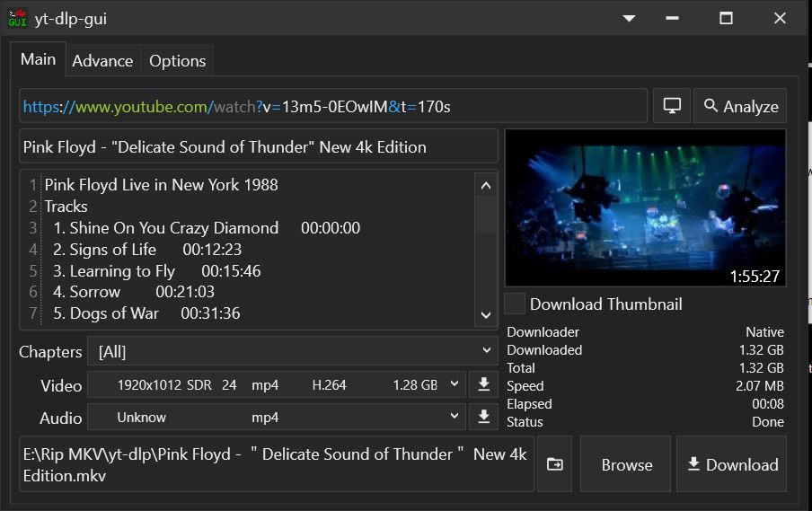
Task: Maximize the yt-dlp-gui window
Action: [x=726, y=19]
